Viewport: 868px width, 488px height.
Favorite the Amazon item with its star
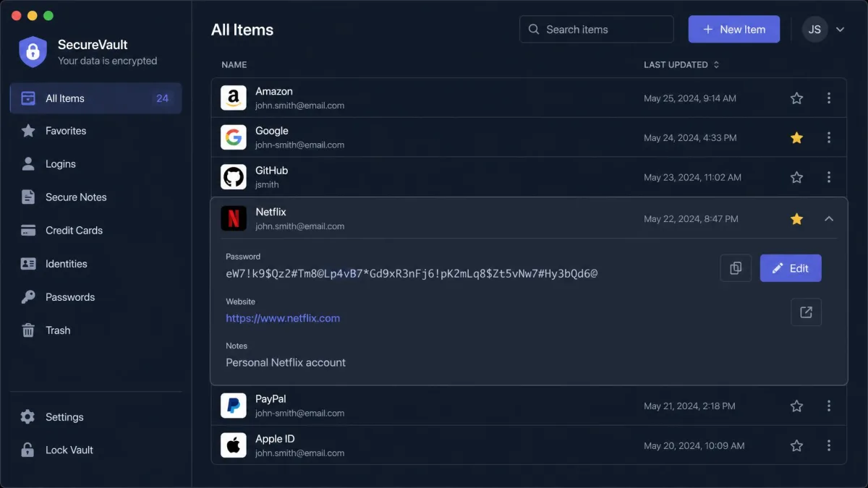coord(796,98)
